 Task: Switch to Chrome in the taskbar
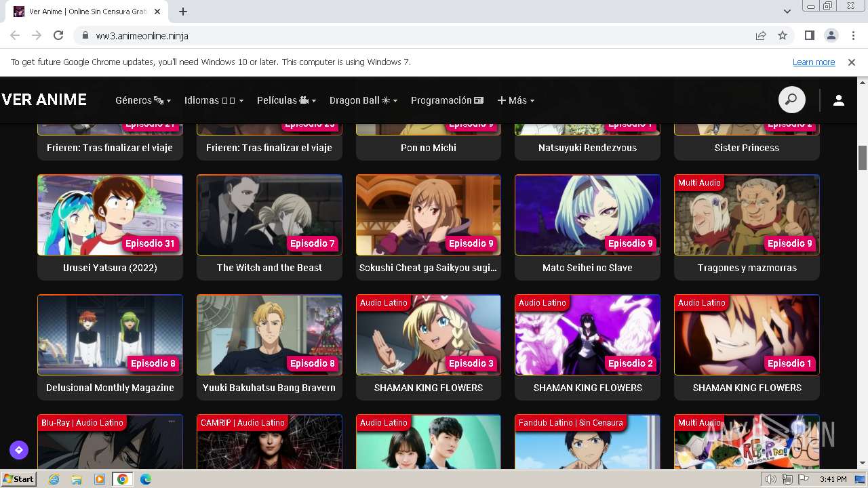point(123,479)
